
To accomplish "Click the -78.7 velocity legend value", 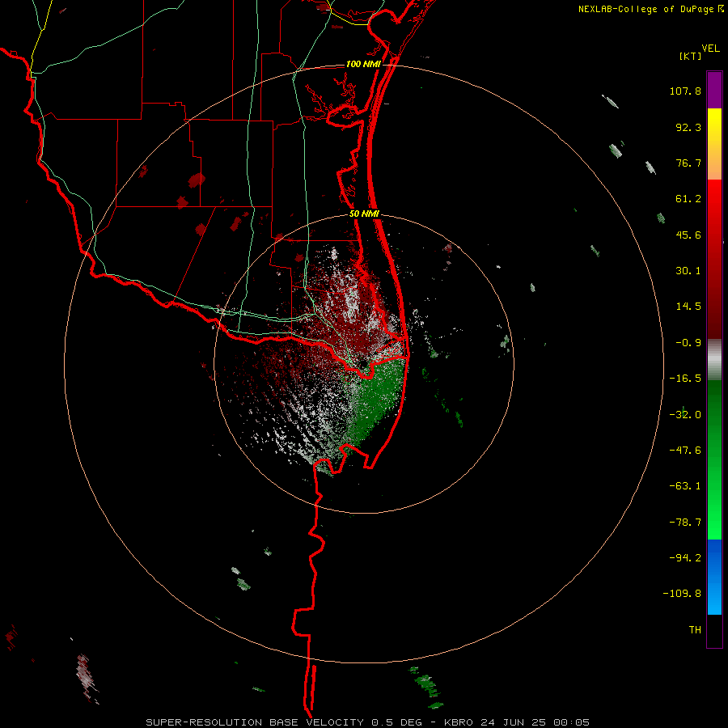I will coord(685,523).
